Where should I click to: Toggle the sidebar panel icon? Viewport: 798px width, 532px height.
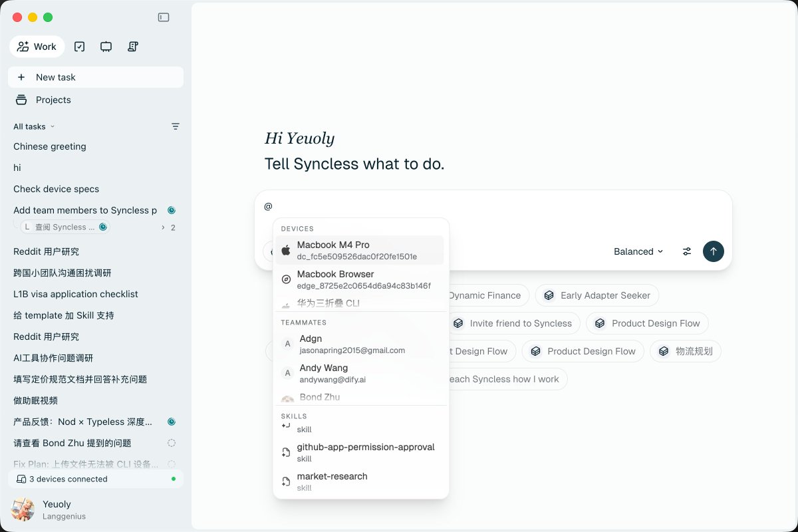click(x=164, y=17)
